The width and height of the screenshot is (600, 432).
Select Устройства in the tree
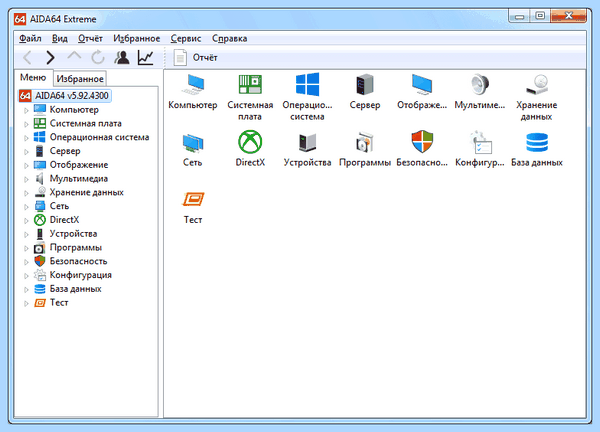pos(73,234)
